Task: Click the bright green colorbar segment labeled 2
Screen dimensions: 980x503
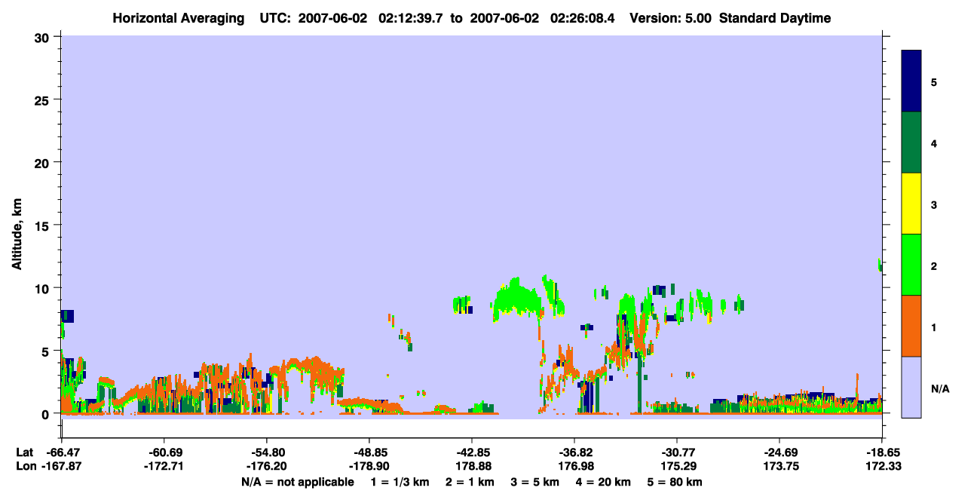Action: (x=911, y=265)
